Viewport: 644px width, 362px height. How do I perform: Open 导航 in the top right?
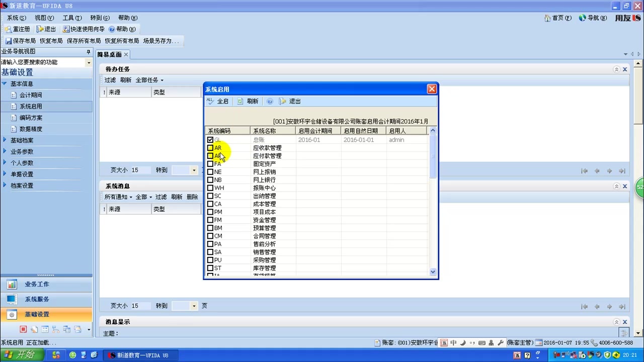coord(593,18)
